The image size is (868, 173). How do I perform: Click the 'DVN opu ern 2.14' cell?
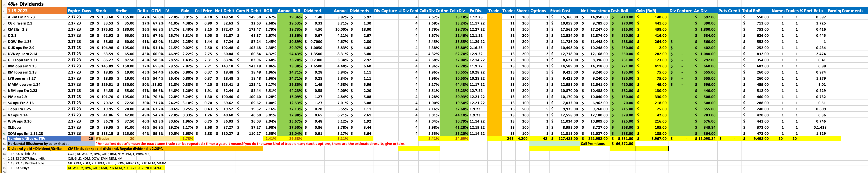coord(37,54)
